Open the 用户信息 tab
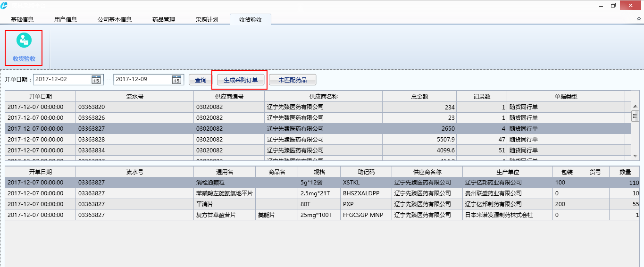 click(66, 20)
